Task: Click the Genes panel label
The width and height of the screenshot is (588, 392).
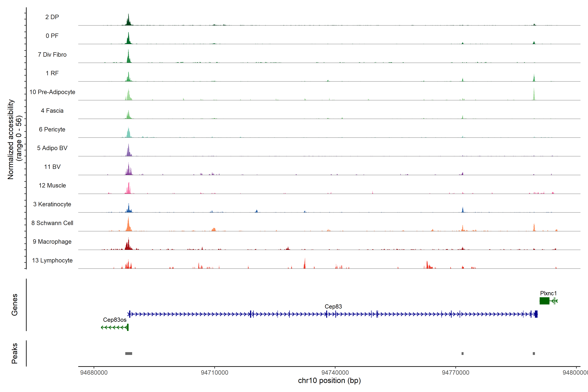Action: pyautogui.click(x=15, y=305)
